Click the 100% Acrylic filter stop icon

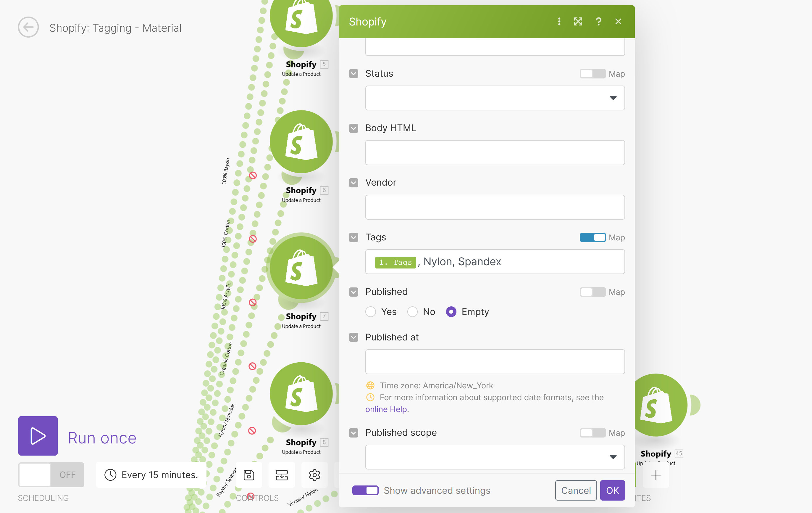(253, 303)
